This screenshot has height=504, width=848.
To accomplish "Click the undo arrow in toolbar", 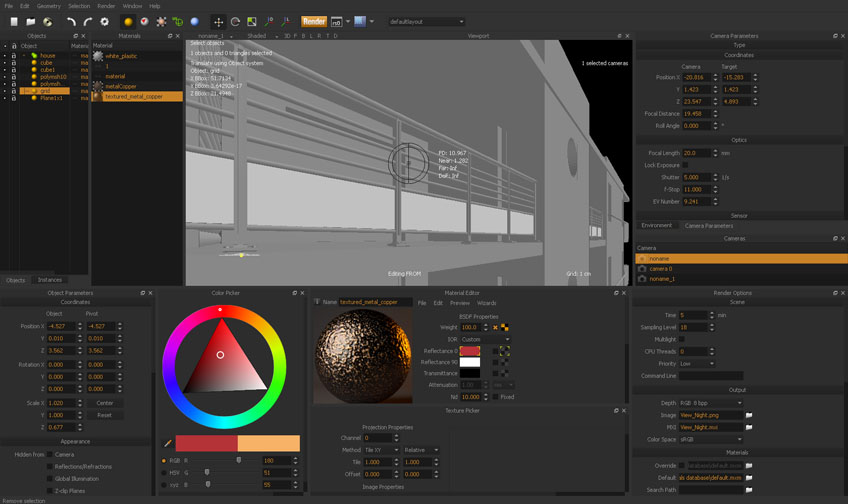I will pos(71,21).
